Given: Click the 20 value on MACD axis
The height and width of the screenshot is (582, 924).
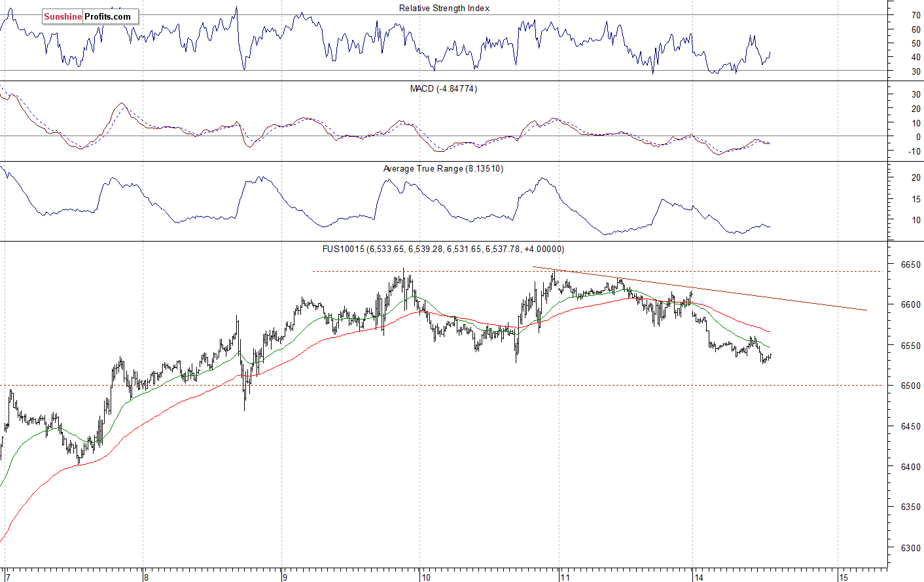Looking at the screenshot, I should (916, 109).
